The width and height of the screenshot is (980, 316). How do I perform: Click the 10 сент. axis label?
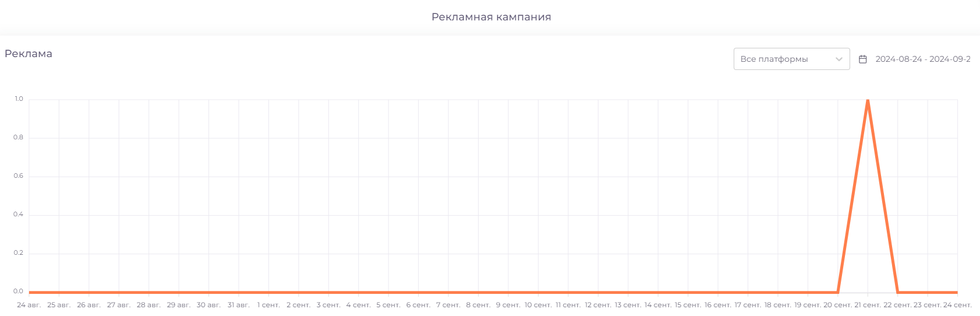pyautogui.click(x=538, y=305)
